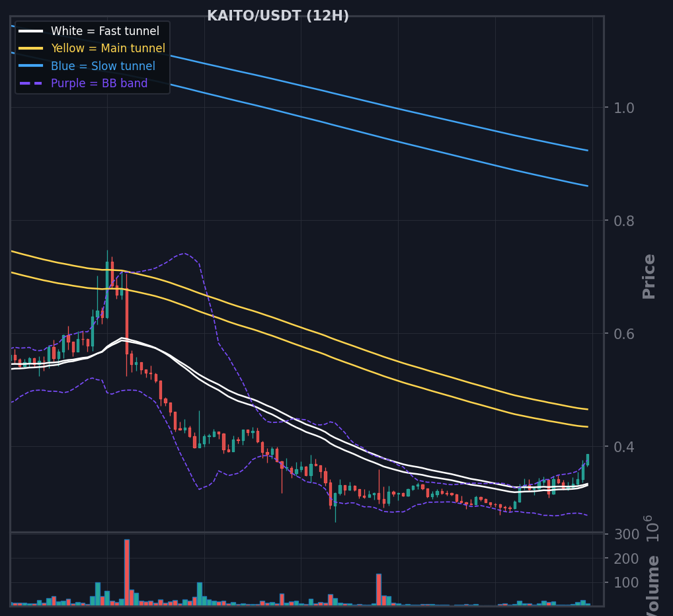The width and height of the screenshot is (673, 616).
Task: Click the tallest red volume bar
Action: tap(127, 572)
